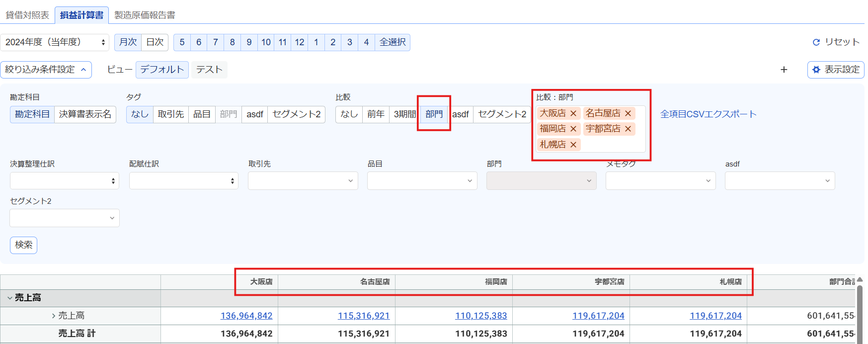Click 全選択 to select all months

393,42
